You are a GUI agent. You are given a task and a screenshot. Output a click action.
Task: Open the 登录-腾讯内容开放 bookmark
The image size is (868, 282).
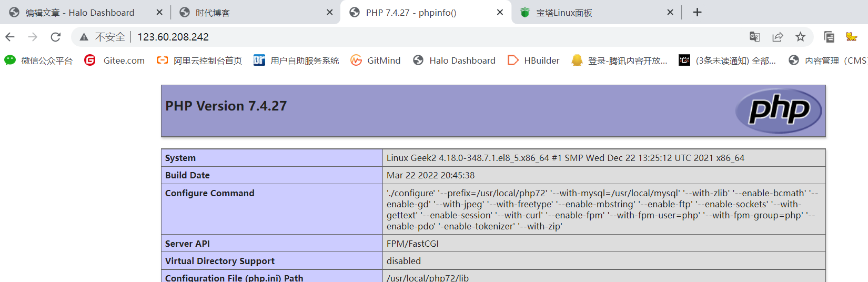tap(619, 61)
